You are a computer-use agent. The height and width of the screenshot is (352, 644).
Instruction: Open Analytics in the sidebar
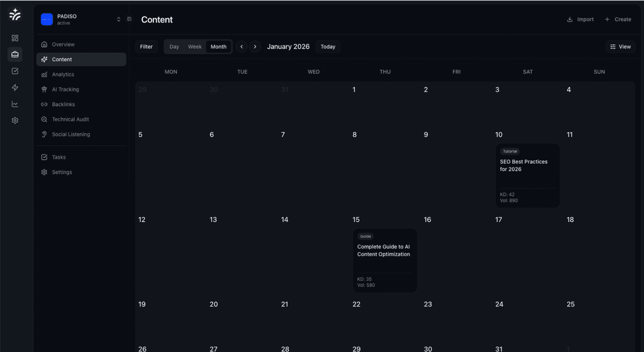82,75
